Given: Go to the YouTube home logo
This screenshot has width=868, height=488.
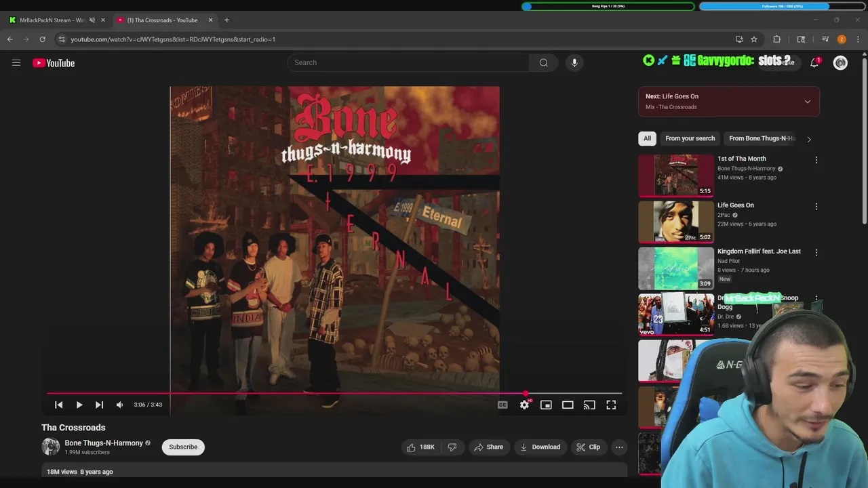Looking at the screenshot, I should (54, 63).
